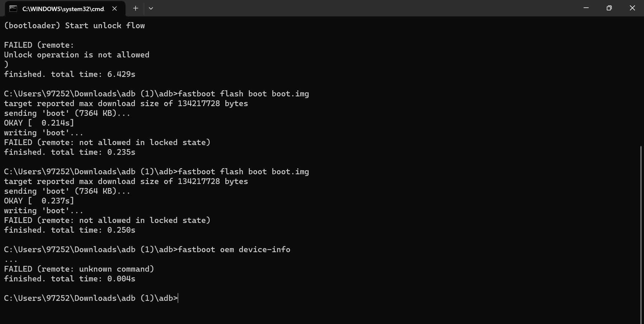Close the terminal window
The width and height of the screenshot is (644, 324).
pos(632,8)
